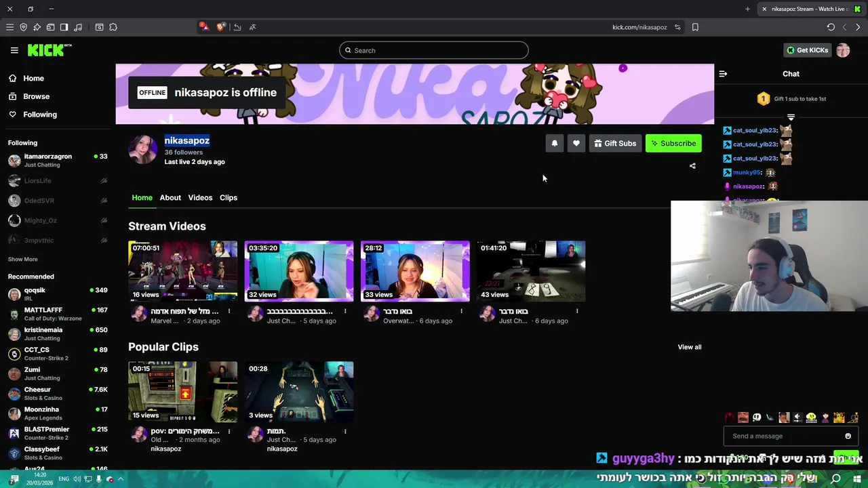Click the translate page icon
The height and width of the screenshot is (488, 868).
[252, 27]
